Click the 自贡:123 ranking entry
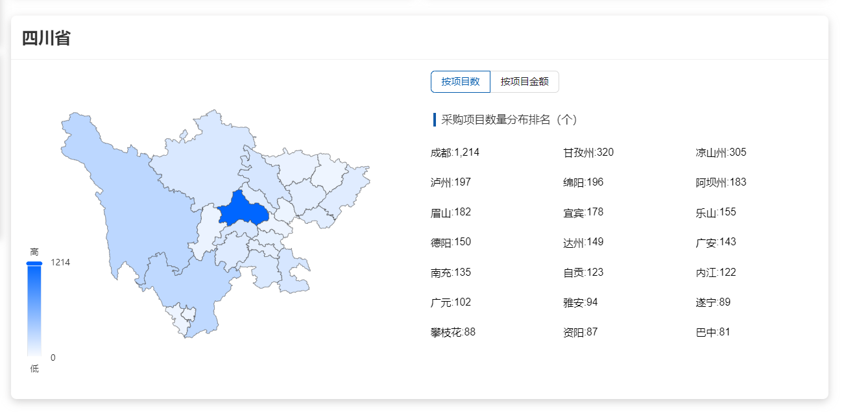The width and height of the screenshot is (868, 412). coord(583,273)
